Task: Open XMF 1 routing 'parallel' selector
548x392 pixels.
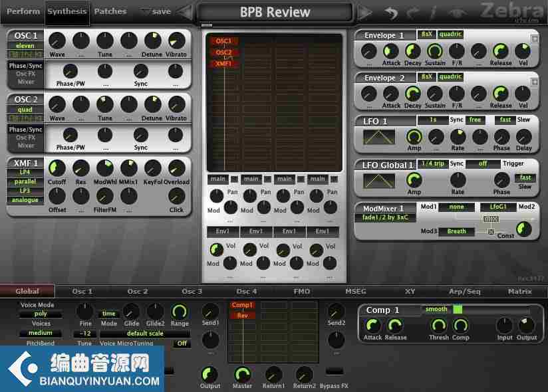Action: [x=25, y=181]
